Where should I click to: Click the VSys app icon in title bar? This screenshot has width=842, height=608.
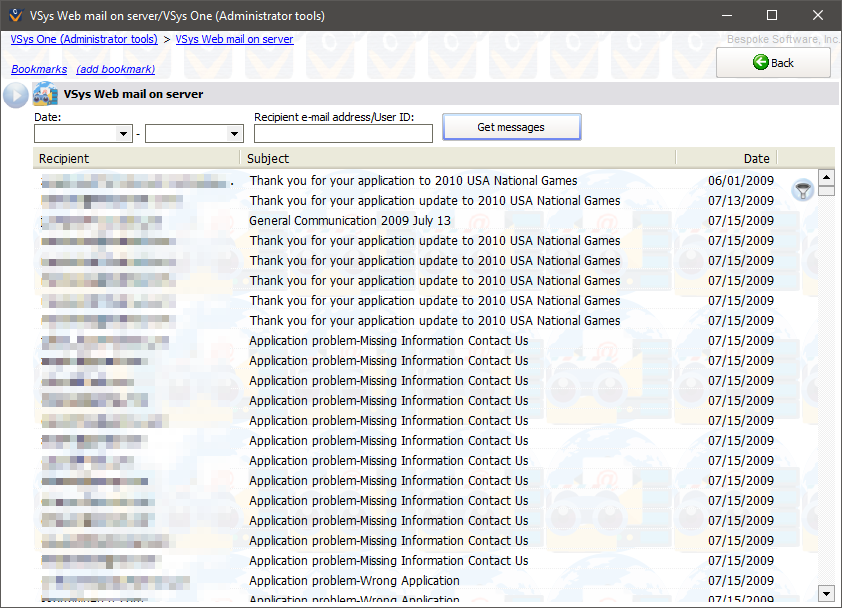point(14,15)
